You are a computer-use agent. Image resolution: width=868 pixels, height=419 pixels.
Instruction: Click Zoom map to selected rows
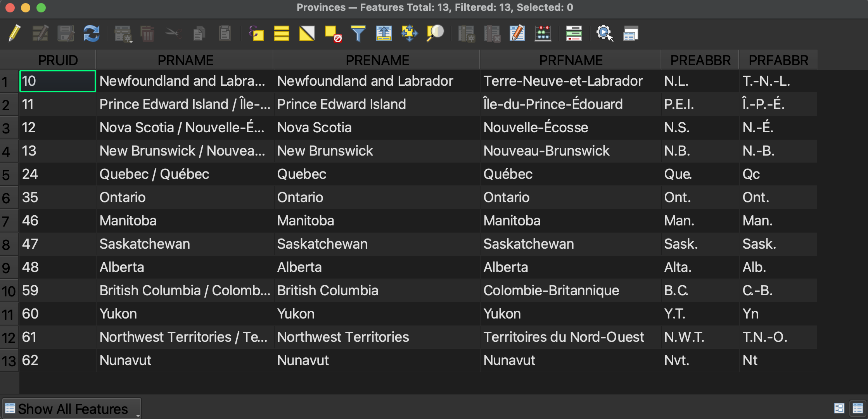(435, 33)
